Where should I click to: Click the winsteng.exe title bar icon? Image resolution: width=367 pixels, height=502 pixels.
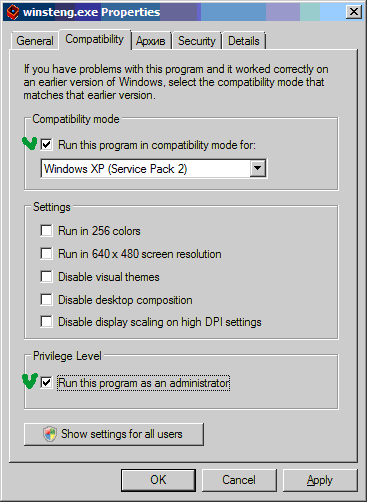13,12
